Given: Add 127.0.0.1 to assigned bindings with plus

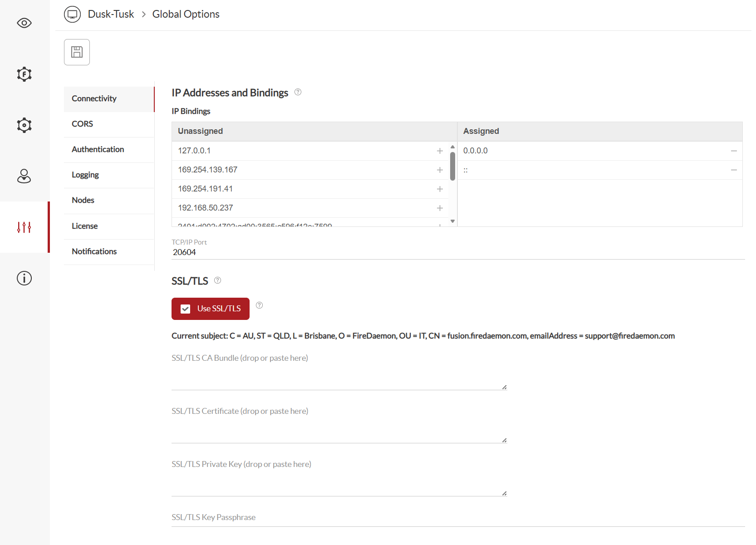Looking at the screenshot, I should click(439, 150).
